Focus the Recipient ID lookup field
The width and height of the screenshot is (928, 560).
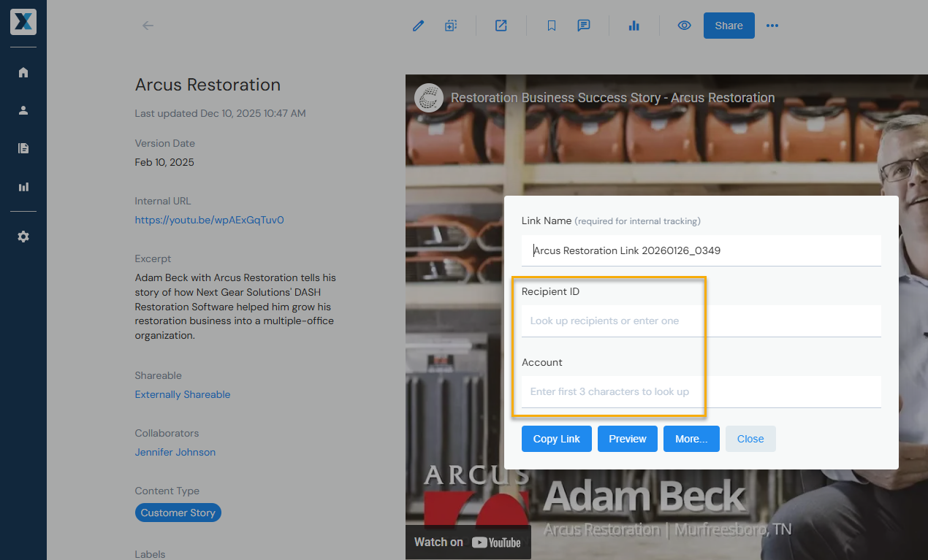coord(701,321)
